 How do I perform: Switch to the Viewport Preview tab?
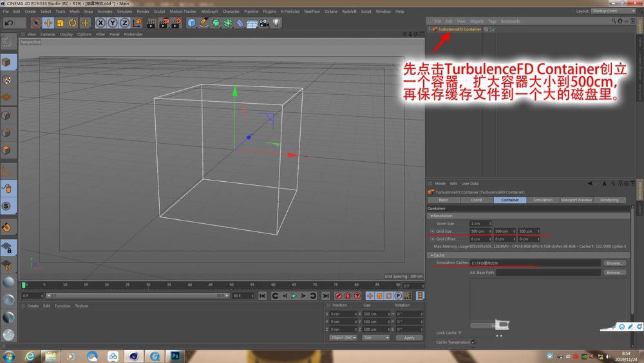[x=576, y=201]
